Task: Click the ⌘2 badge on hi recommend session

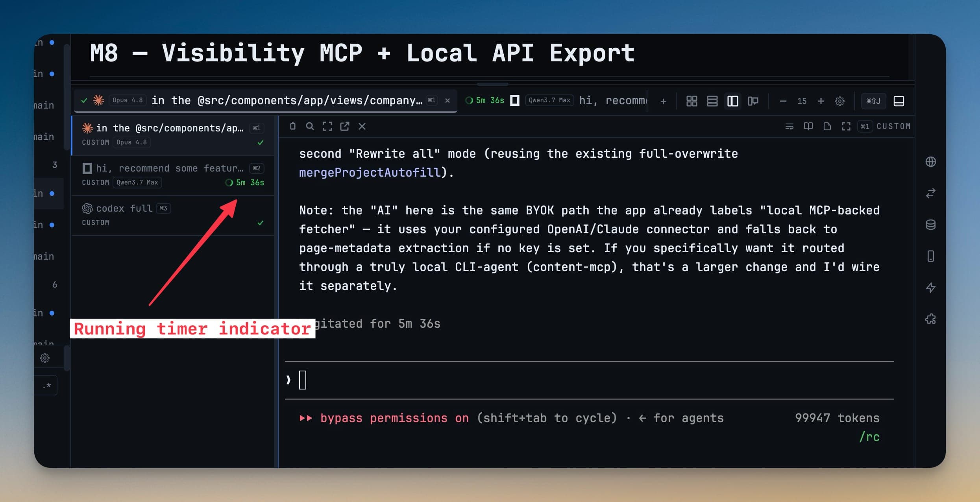Action: click(x=256, y=168)
